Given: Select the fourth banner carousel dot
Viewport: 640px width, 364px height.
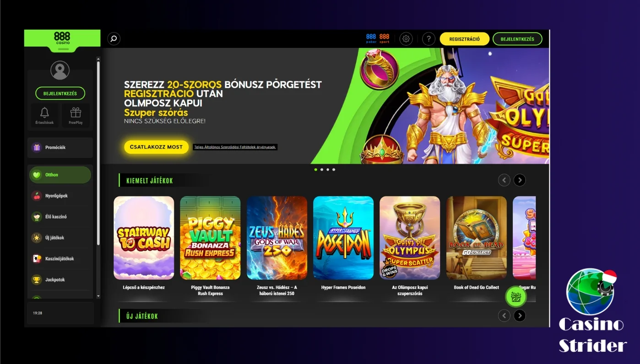Looking at the screenshot, I should 334,170.
